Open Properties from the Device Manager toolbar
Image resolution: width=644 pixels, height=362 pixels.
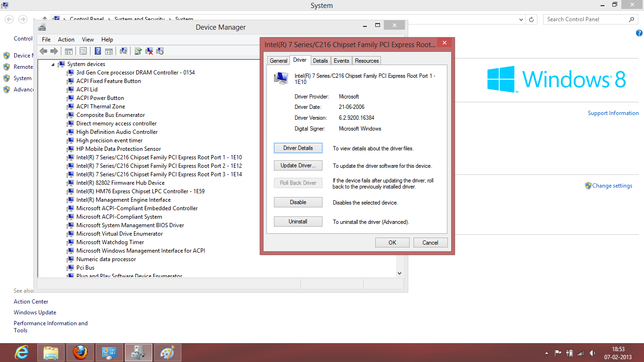pos(83,51)
